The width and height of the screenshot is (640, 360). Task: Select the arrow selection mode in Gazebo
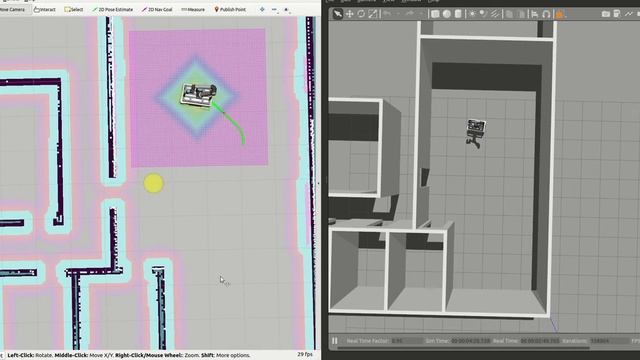coord(338,14)
